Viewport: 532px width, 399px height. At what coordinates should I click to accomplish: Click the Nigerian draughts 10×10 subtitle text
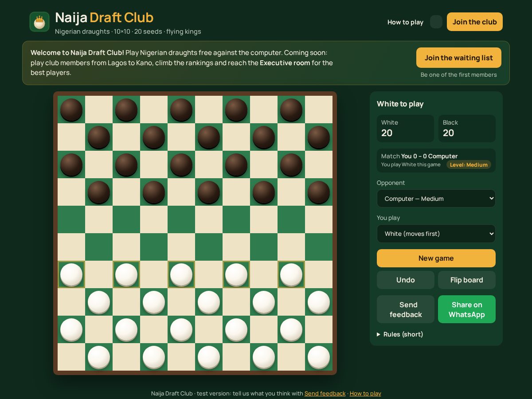pos(128,31)
